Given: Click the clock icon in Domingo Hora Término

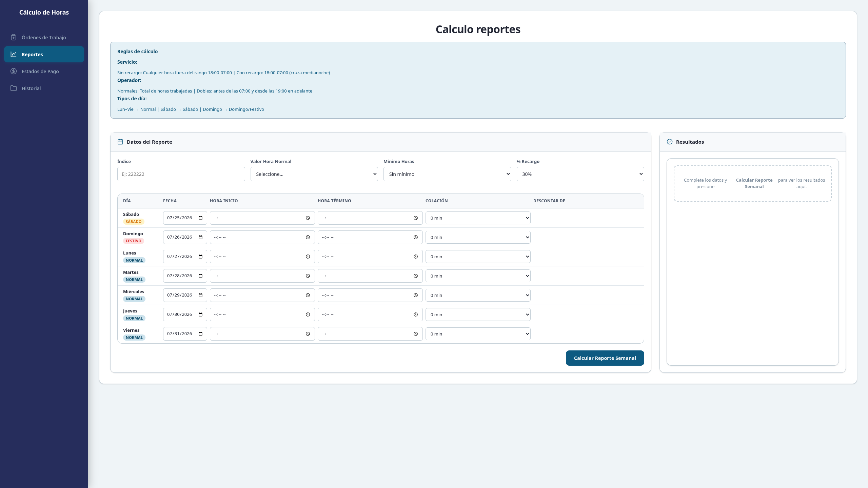Looking at the screenshot, I should pos(416,237).
